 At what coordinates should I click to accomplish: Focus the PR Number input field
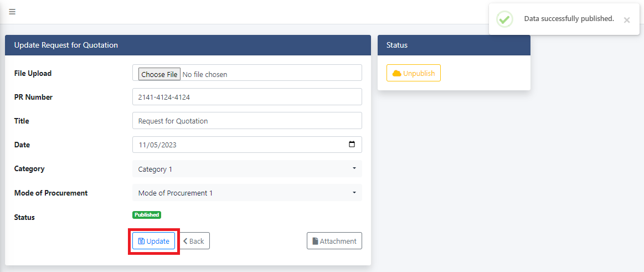(x=248, y=96)
